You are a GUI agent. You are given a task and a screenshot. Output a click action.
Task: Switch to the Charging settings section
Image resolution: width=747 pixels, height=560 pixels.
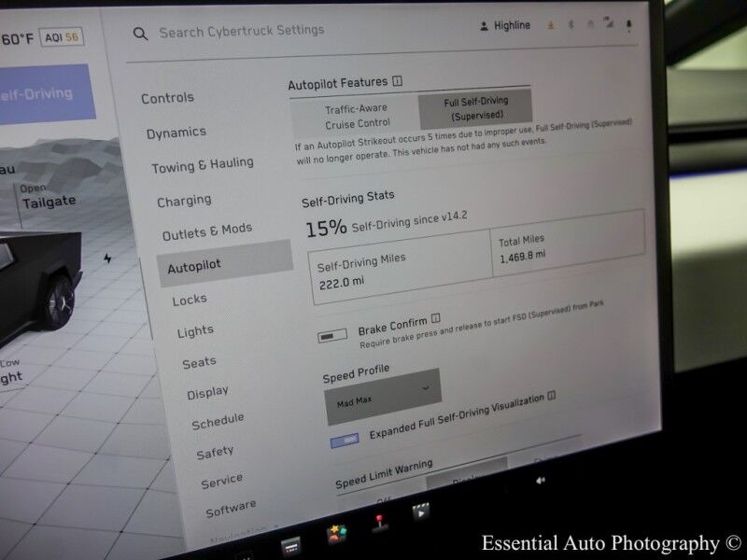[184, 201]
